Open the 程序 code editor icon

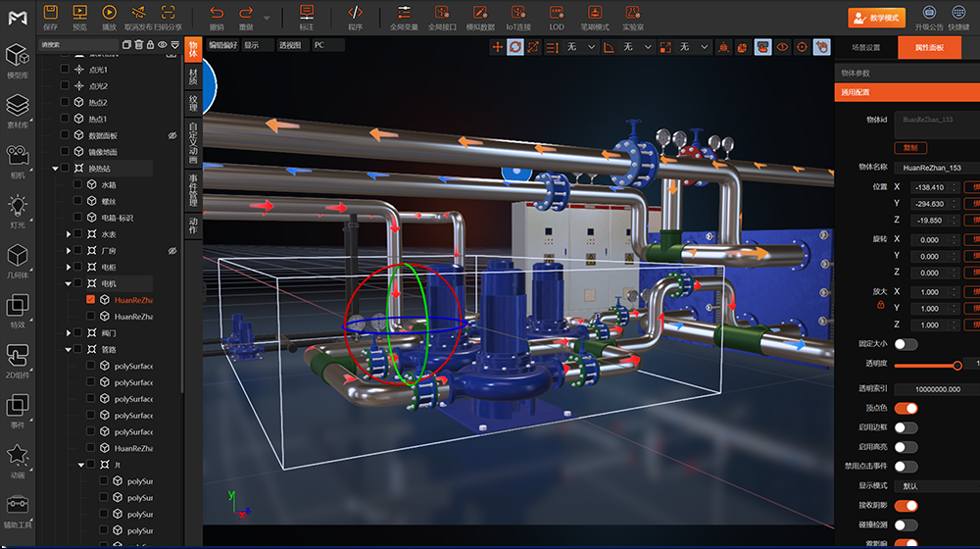[355, 13]
